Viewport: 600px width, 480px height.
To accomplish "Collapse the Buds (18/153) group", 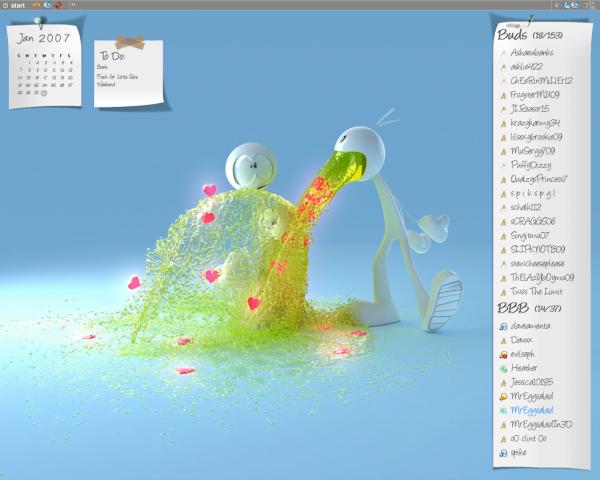I will (530, 35).
